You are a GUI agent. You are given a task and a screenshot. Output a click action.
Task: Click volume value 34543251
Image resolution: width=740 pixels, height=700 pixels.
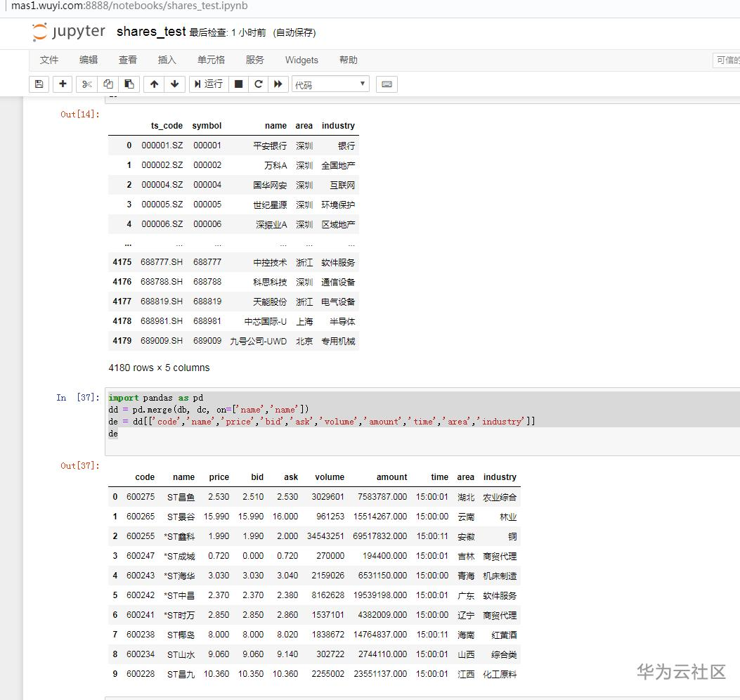[325, 536]
